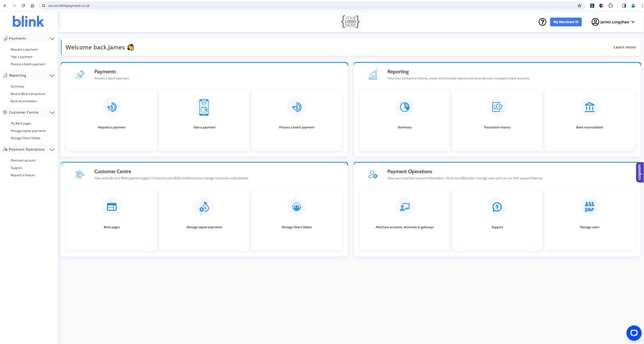This screenshot has height=344, width=644.
Task: Open the help question mark in header
Action: (542, 22)
